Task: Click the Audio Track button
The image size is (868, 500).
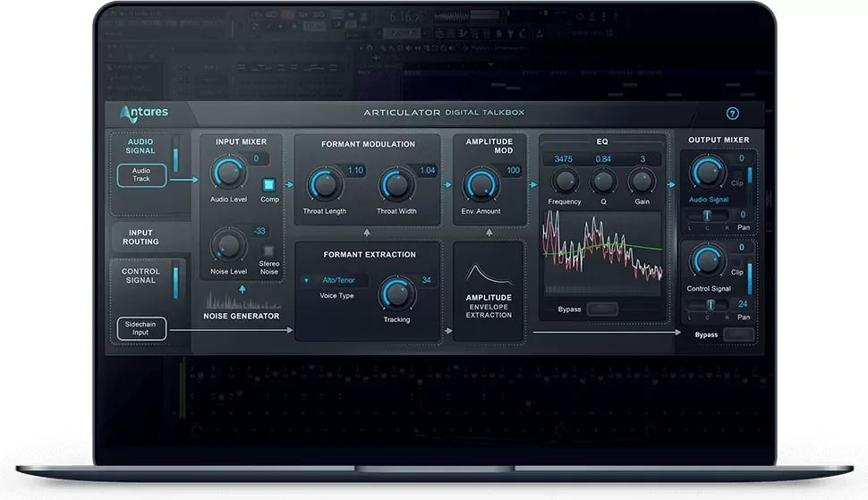Action: pos(141,175)
